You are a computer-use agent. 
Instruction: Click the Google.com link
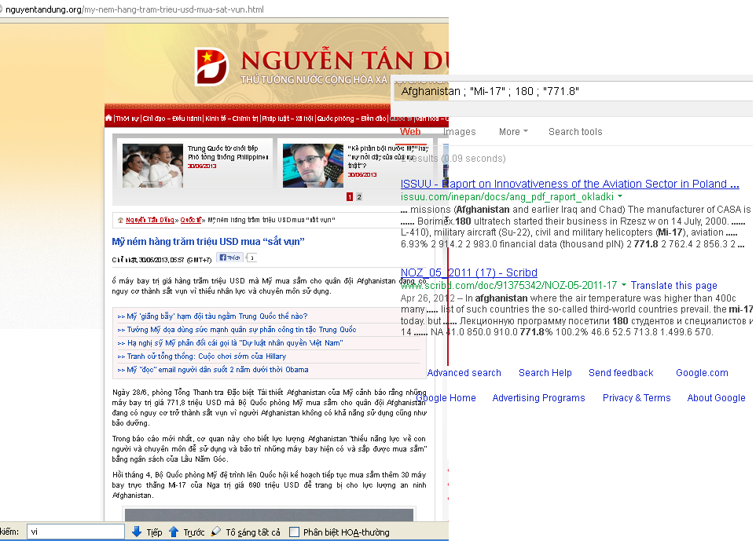pos(702,372)
